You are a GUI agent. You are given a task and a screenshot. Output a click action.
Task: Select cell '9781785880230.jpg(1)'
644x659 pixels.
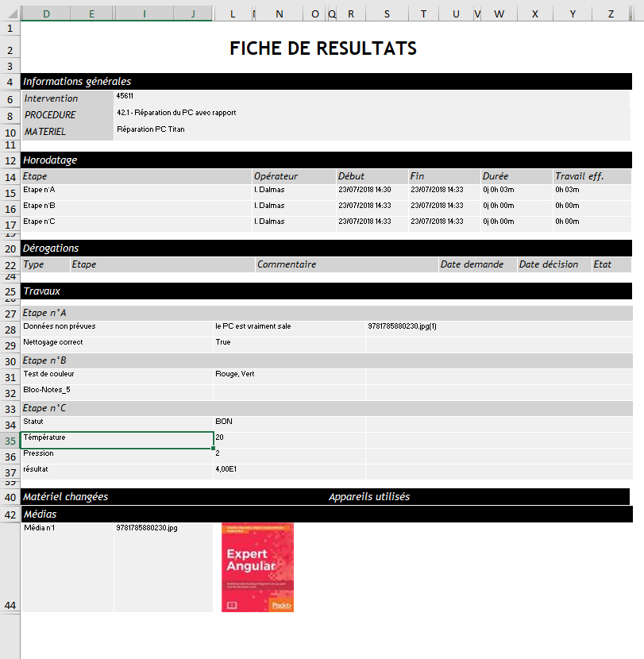tap(499, 329)
